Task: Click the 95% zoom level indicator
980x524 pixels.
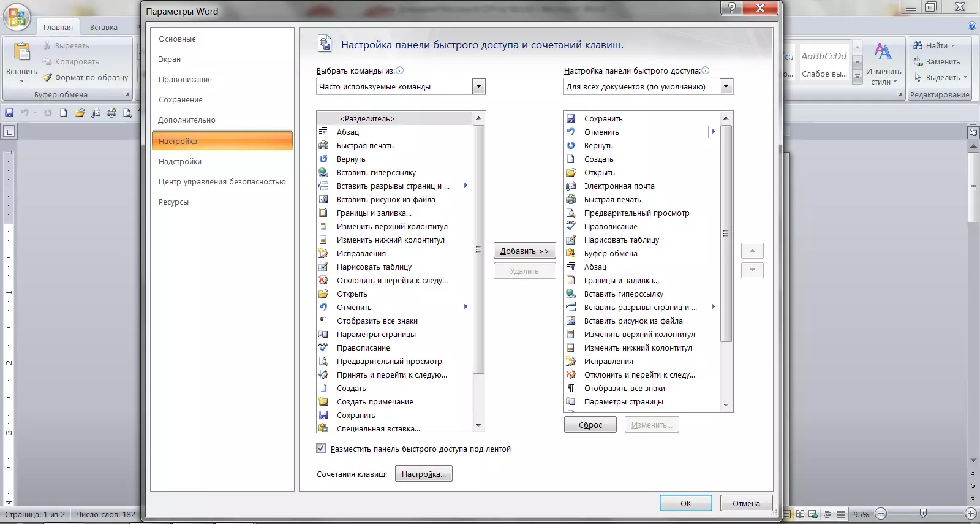Action: click(861, 515)
